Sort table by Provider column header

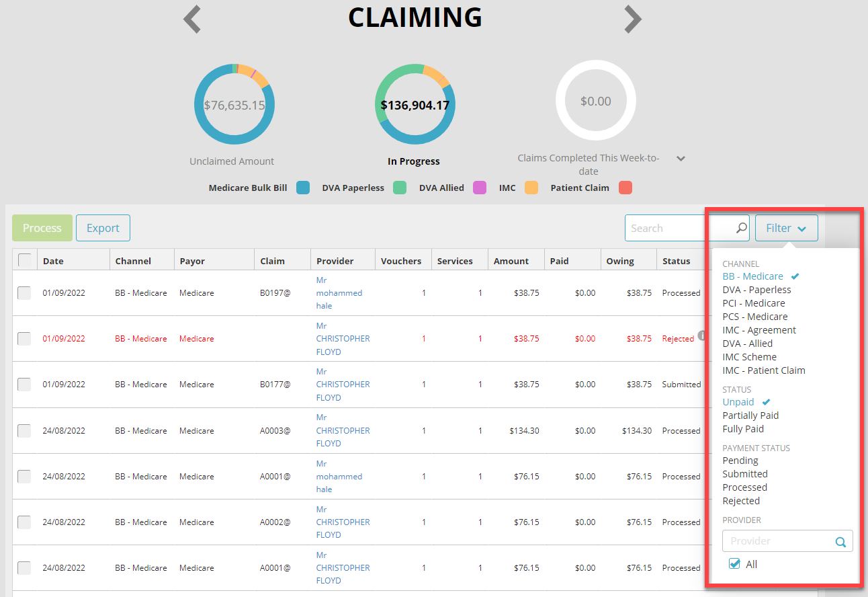(x=343, y=260)
